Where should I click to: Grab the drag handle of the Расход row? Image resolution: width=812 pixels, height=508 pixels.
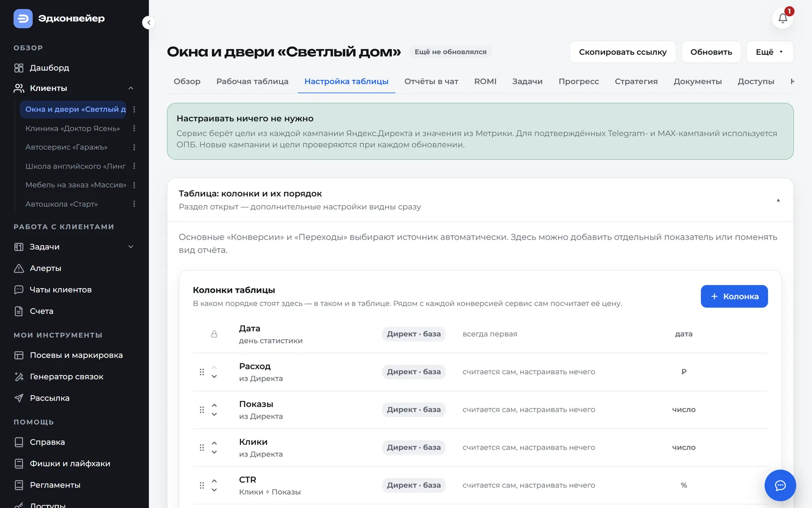click(x=201, y=372)
